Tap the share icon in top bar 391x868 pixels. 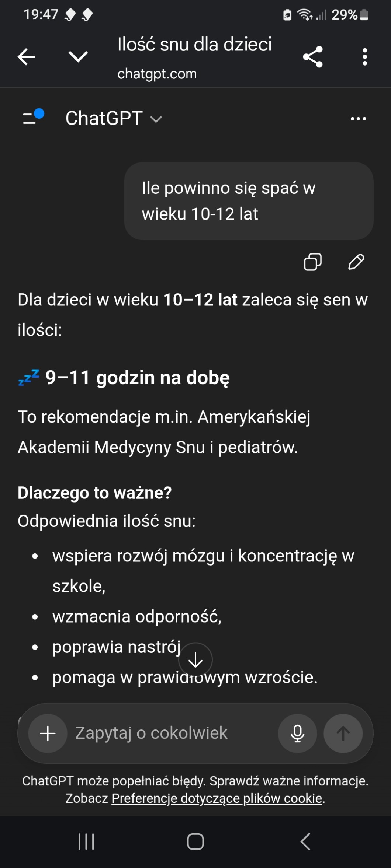tap(313, 57)
